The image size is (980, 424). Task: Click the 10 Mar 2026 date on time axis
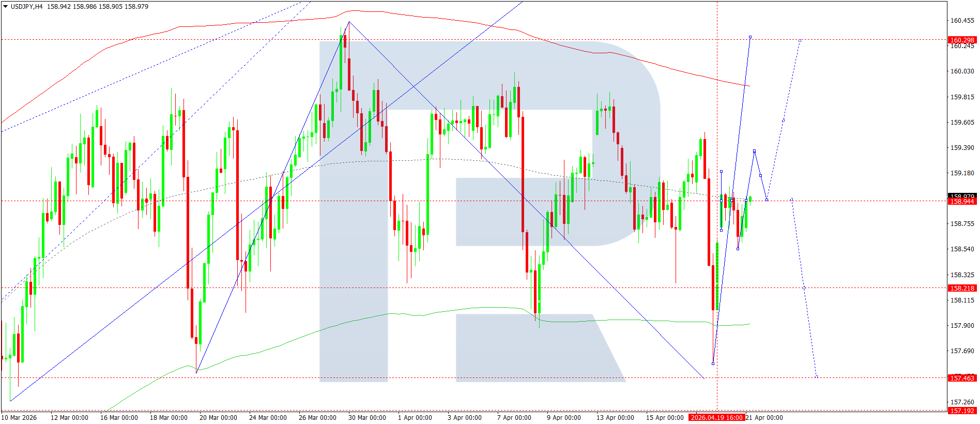coord(19,417)
